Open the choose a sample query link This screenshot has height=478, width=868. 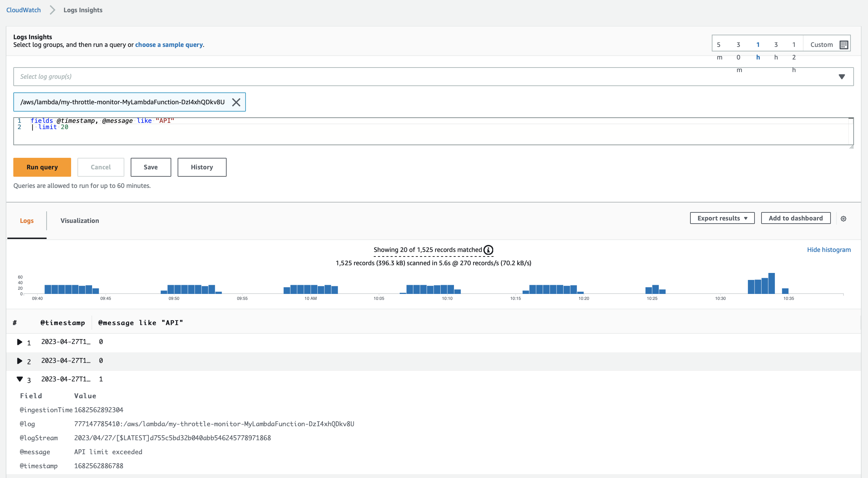pyautogui.click(x=169, y=45)
